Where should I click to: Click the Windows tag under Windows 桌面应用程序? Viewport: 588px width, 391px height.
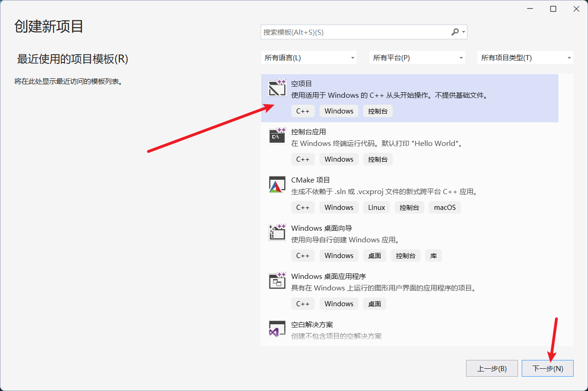tap(339, 304)
